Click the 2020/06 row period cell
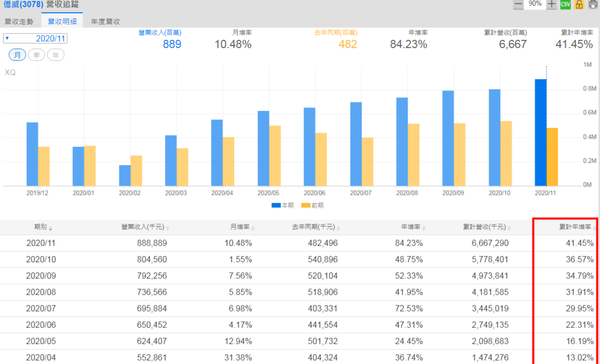Screen dimensions: 600x364 (x=41, y=325)
